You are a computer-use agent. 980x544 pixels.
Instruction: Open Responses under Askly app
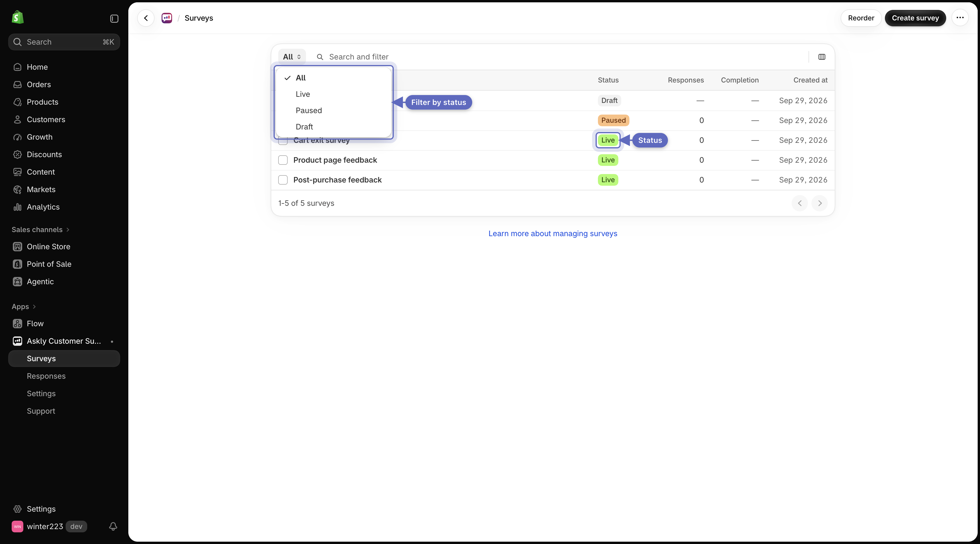[64, 376]
